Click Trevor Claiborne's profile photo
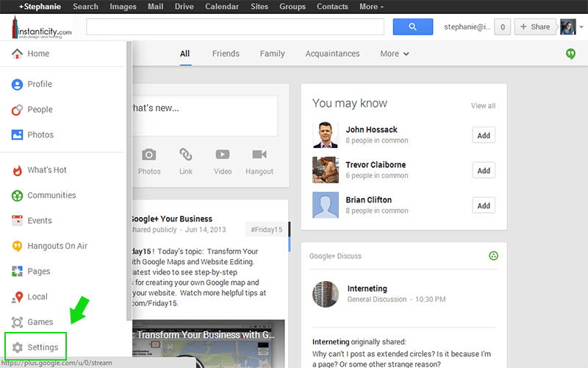This screenshot has height=368, width=588. point(325,170)
